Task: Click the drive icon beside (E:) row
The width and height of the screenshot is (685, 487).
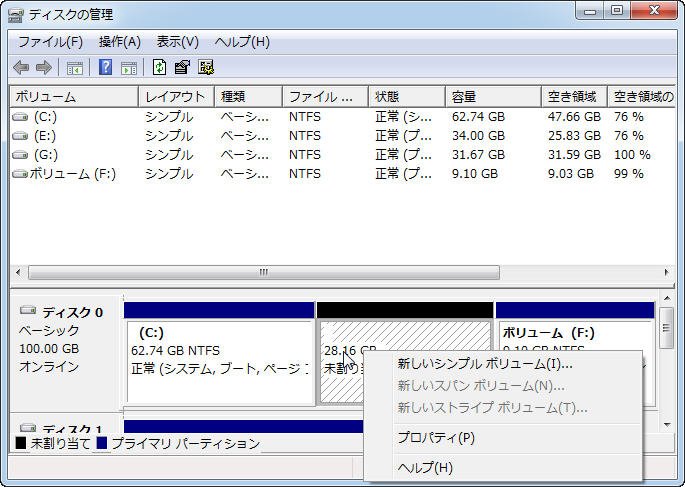Action: (x=20, y=136)
